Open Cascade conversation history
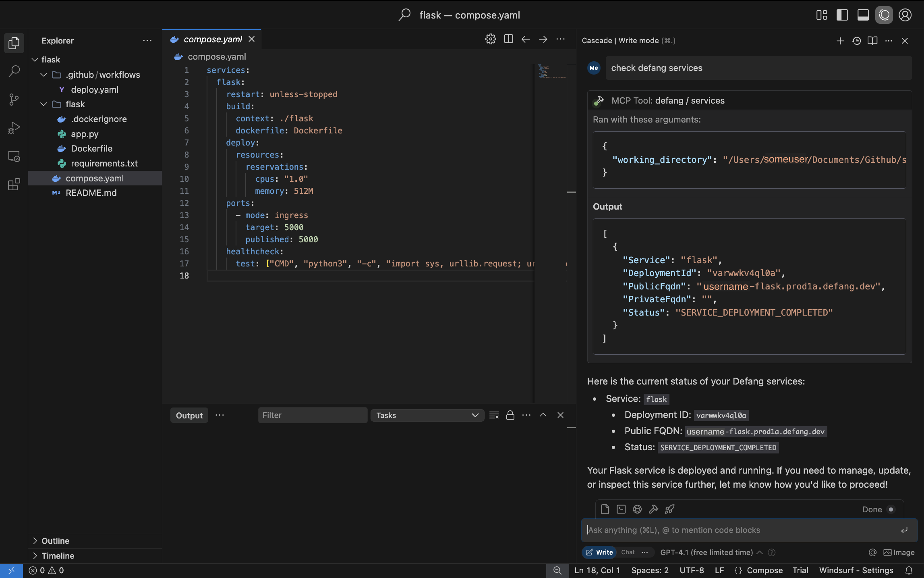The height and width of the screenshot is (578, 924). tap(856, 41)
